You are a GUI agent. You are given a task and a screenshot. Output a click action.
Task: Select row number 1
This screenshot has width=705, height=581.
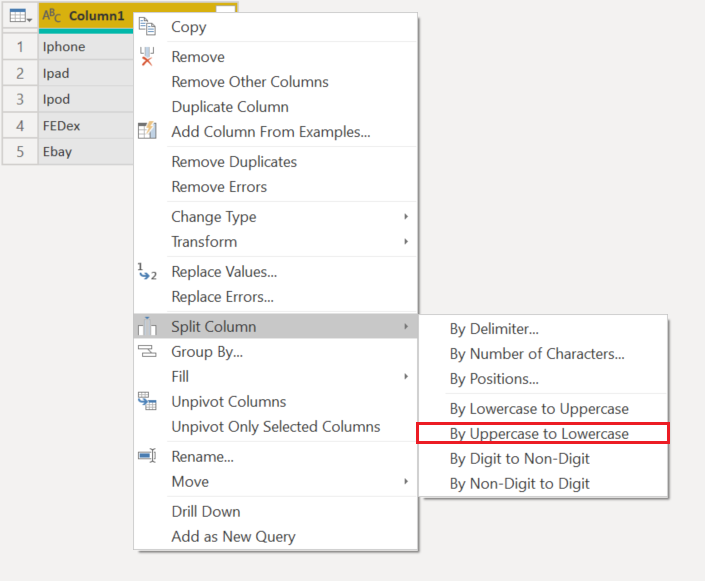pyautogui.click(x=20, y=47)
